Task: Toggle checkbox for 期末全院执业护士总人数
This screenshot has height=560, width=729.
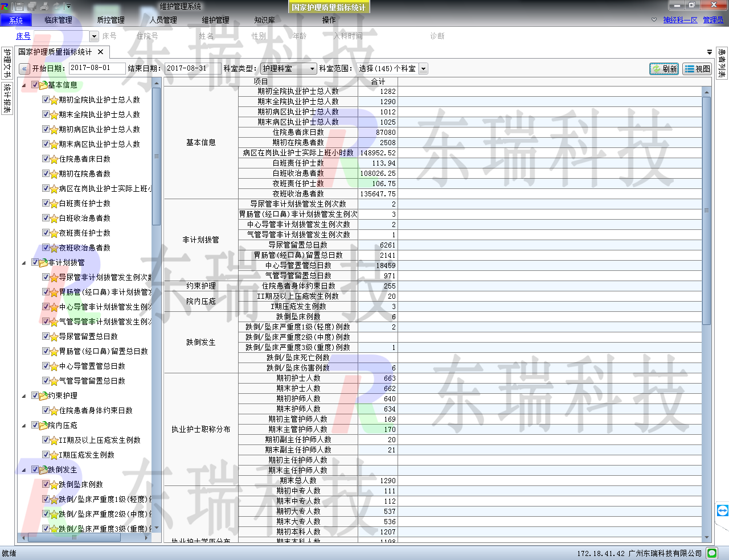Action: 46,114
